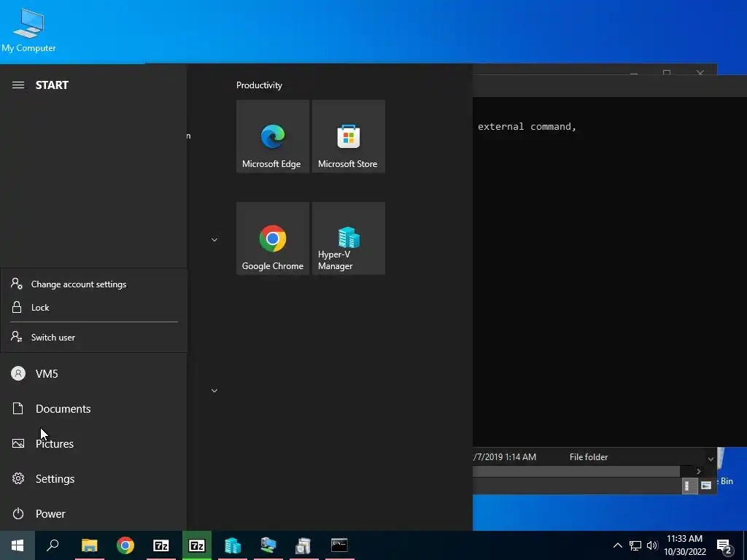The width and height of the screenshot is (747, 560).
Task: Open Microsoft Store tile
Action: pyautogui.click(x=348, y=136)
